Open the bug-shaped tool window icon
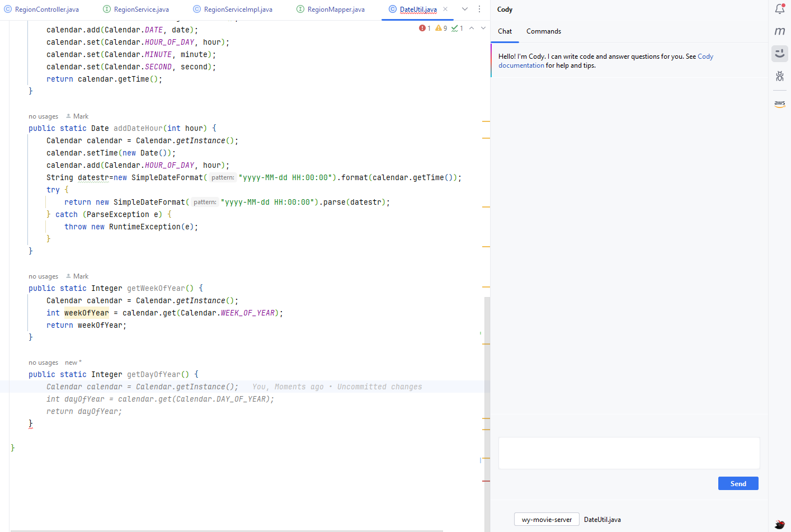This screenshot has height=532, width=791. [780, 76]
